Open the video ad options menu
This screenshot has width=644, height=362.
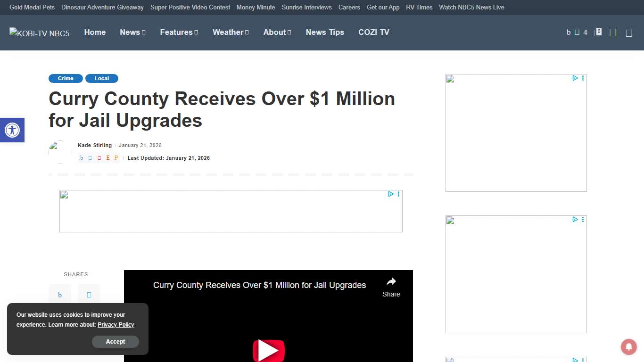coord(398,194)
